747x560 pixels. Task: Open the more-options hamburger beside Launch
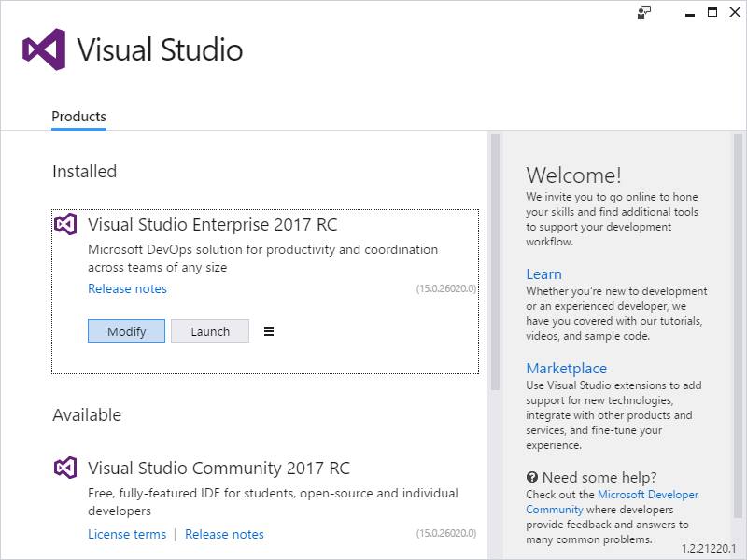pyautogui.click(x=269, y=330)
